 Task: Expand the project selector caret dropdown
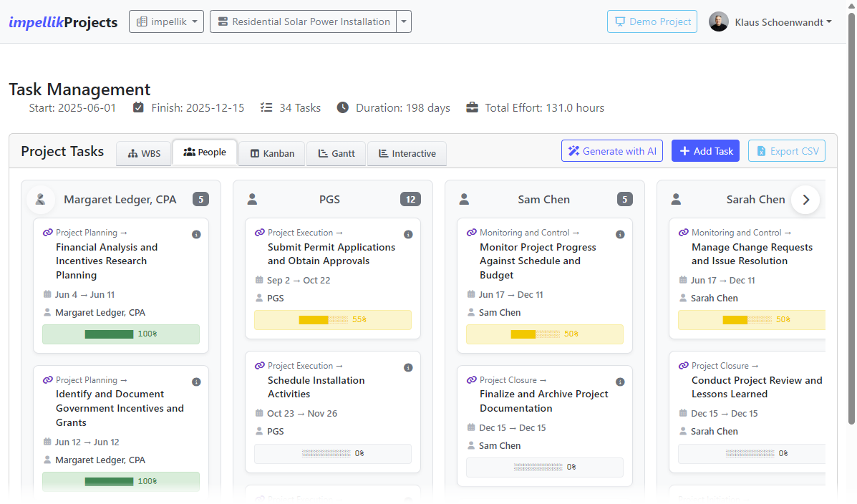(x=404, y=22)
